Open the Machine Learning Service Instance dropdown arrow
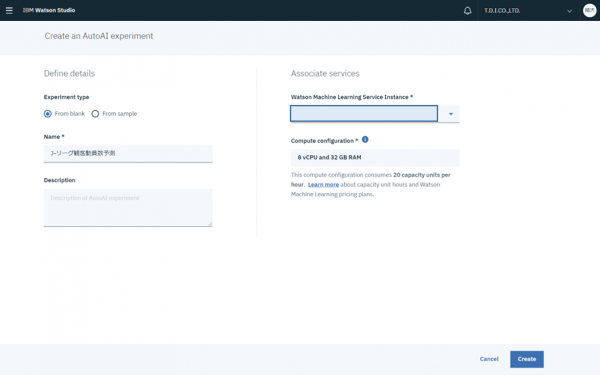 450,114
